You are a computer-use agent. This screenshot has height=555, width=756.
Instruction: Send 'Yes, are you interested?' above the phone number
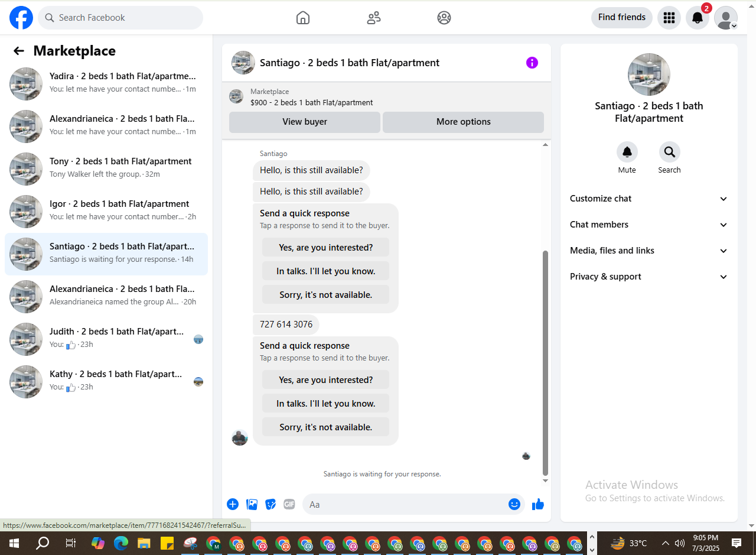(325, 248)
